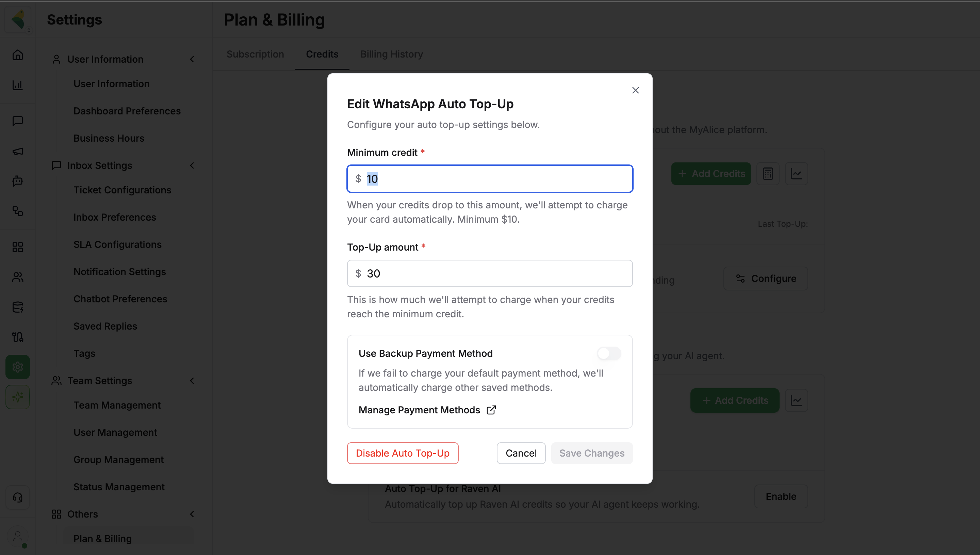Viewport: 980px width, 555px height.
Task: Switch to the Billing History tab
Action: (392, 54)
